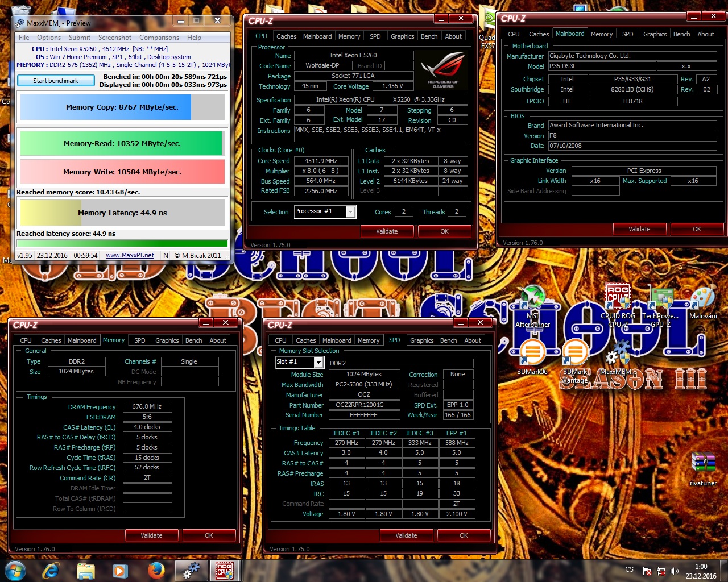Click OK in the mainboard CPU-Z window
Image resolution: width=728 pixels, height=582 pixels.
pos(697,229)
